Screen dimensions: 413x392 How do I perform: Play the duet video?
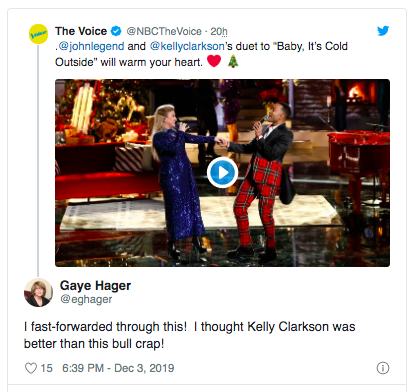[x=222, y=173]
